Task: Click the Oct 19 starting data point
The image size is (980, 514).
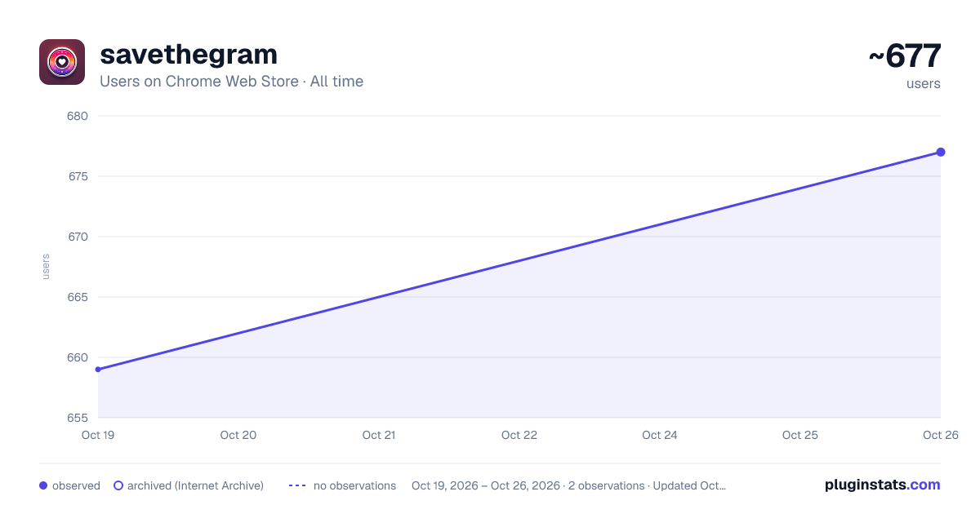Action: 98,370
